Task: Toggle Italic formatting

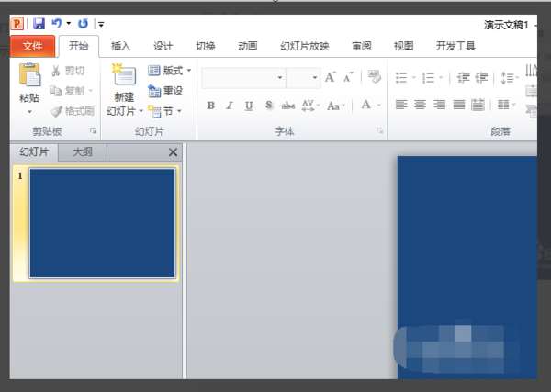Action: pyautogui.click(x=230, y=106)
